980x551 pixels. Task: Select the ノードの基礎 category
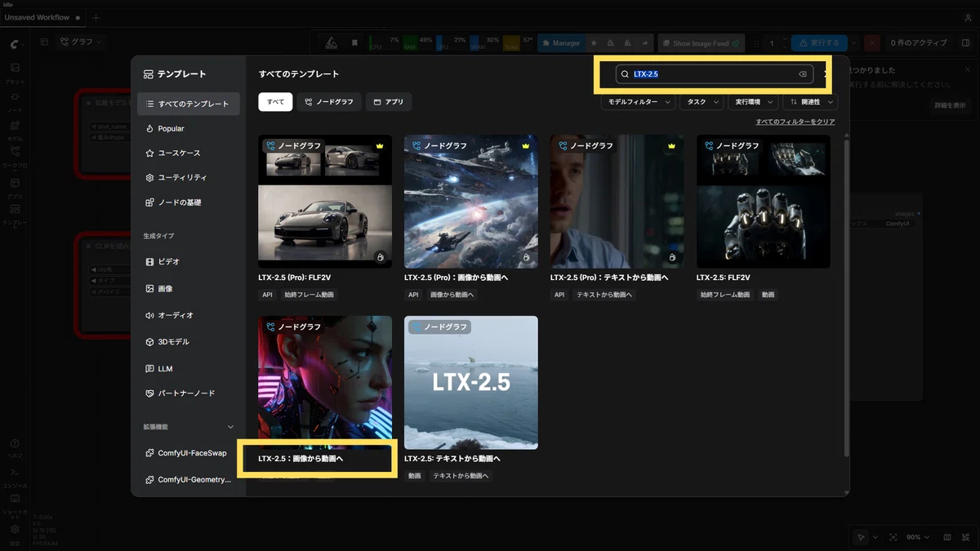point(189,202)
